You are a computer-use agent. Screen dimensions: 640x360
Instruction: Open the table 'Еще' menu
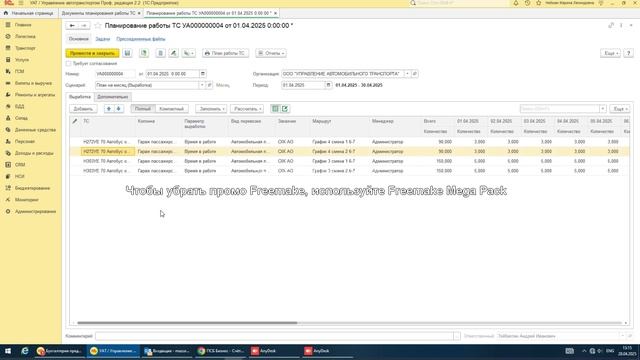(620, 109)
